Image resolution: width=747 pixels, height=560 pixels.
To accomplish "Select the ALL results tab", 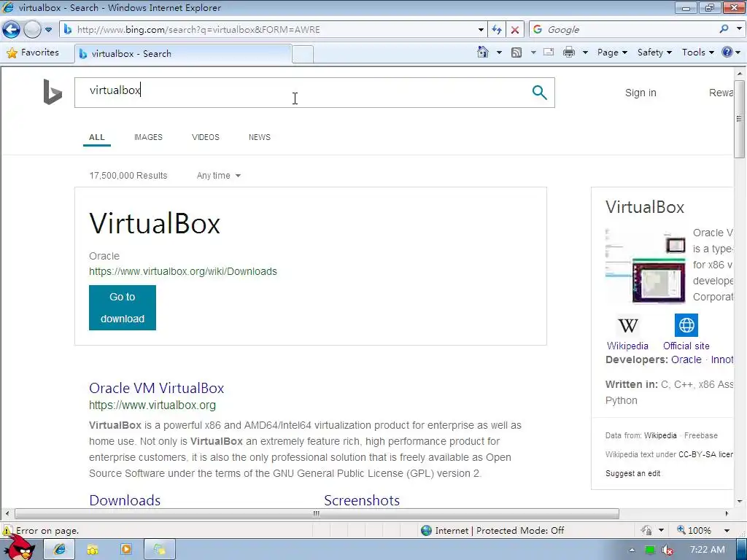I will 97,137.
